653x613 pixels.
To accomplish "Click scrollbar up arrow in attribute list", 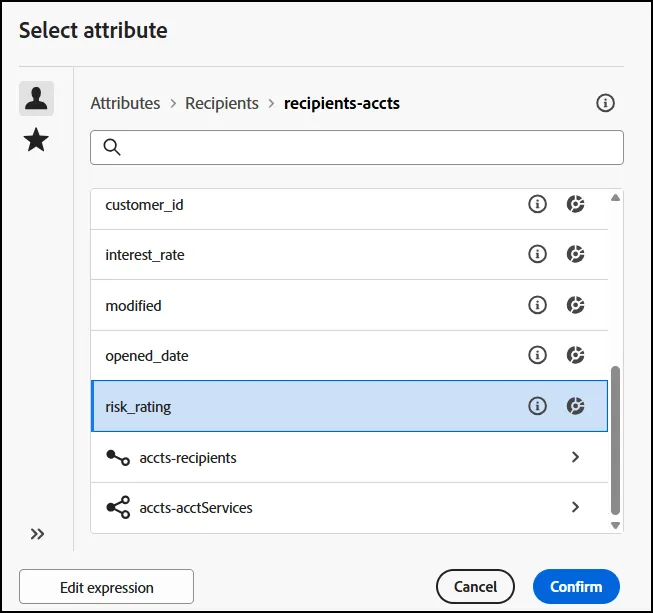I will pyautogui.click(x=615, y=198).
